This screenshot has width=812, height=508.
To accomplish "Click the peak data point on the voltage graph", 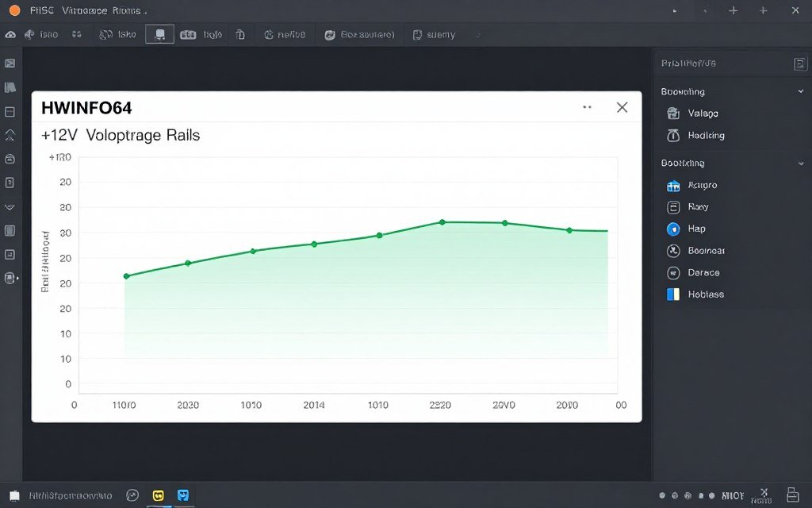I will click(x=442, y=223).
